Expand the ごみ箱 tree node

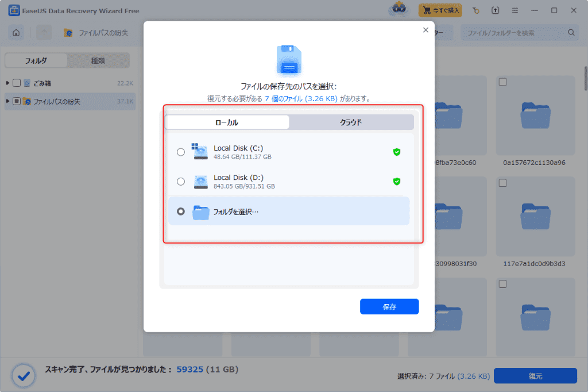coord(7,83)
